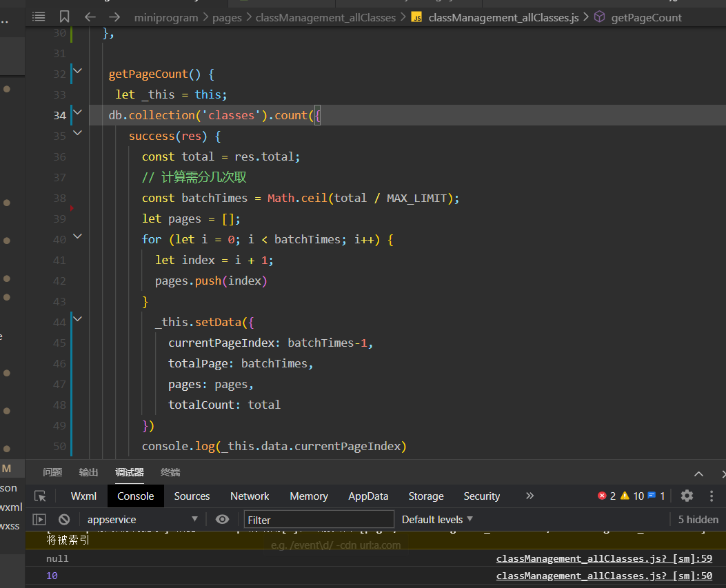This screenshot has width=726, height=588.
Task: Click the bookmark icon in editor toolbar
Action: click(x=64, y=17)
